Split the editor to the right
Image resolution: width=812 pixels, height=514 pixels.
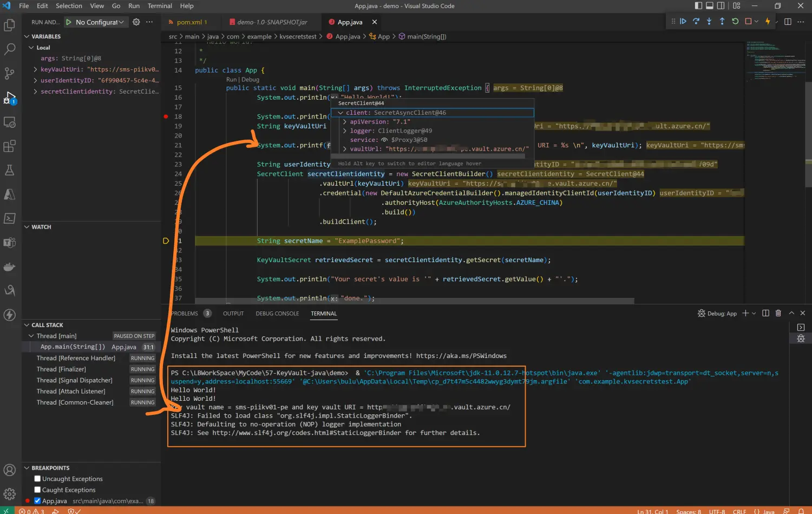point(788,22)
